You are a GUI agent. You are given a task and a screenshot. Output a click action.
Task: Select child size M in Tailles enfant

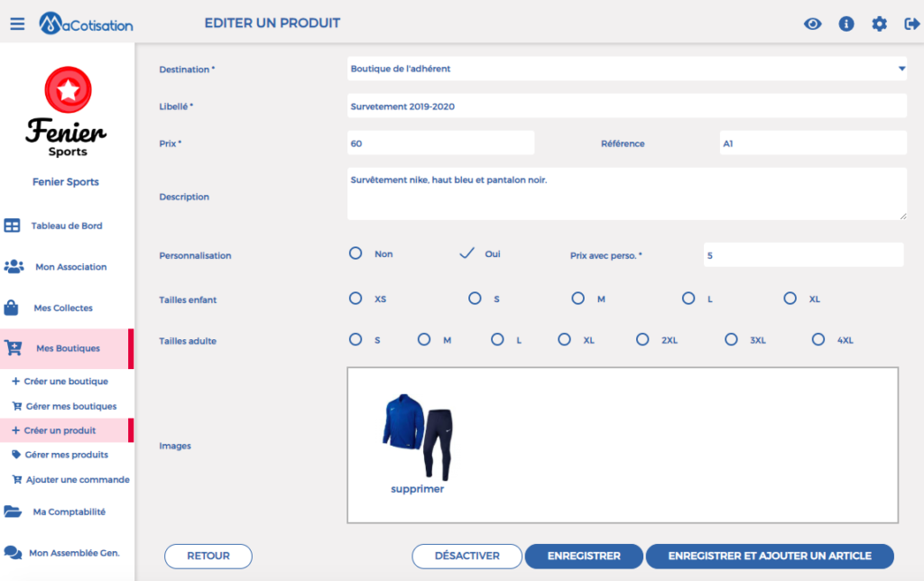coord(578,298)
